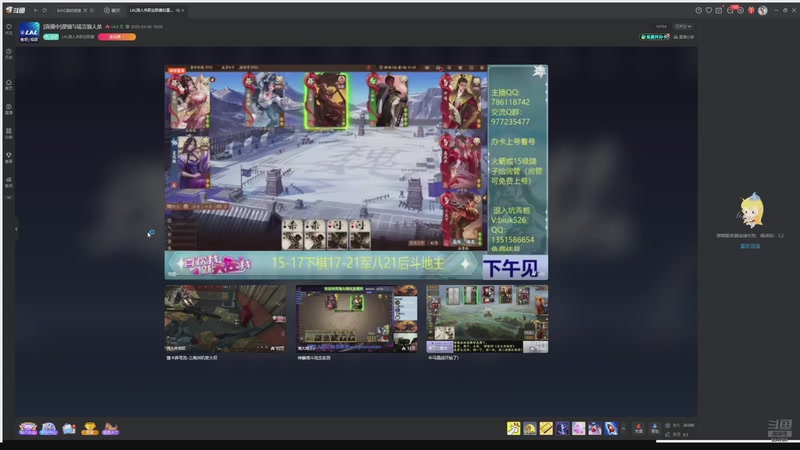Open the horse event icon at bottom left

pos(110,429)
